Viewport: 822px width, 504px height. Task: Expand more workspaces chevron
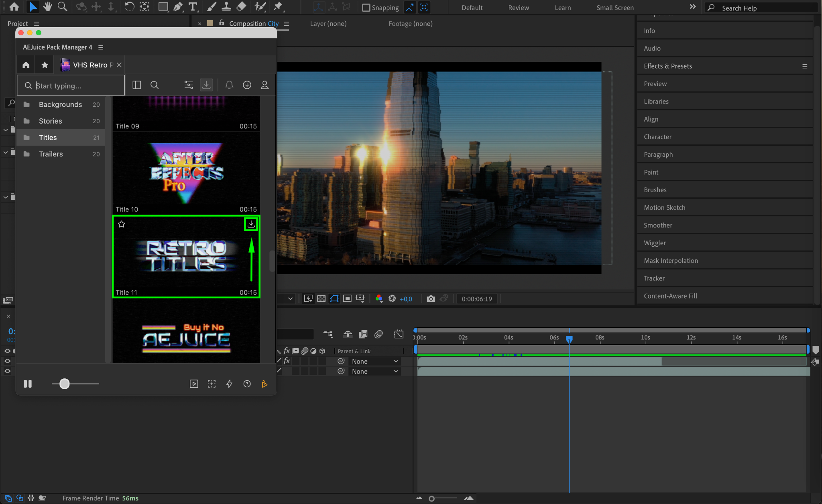tap(692, 7)
